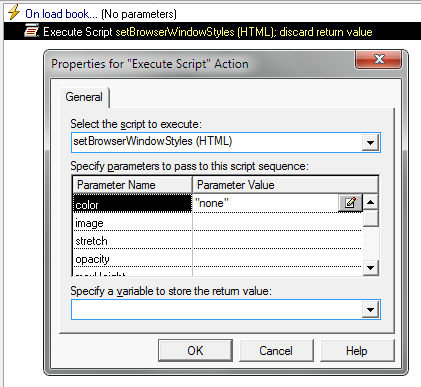421x387 pixels.
Task: Open the script selection dropdown arrow
Action: (x=370, y=143)
